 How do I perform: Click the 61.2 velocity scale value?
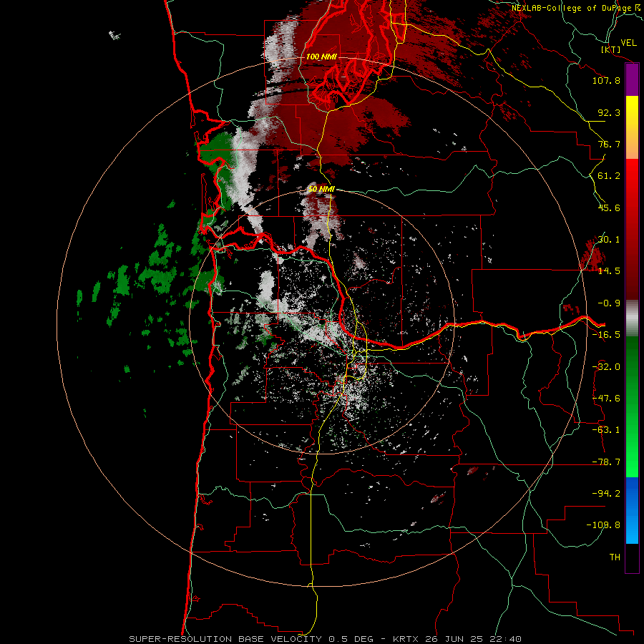tap(609, 176)
